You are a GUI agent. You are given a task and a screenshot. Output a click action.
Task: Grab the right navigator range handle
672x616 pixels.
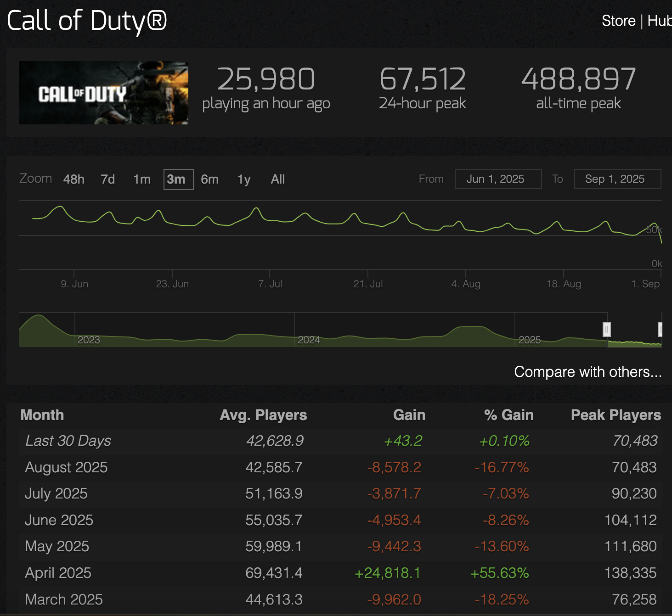pyautogui.click(x=661, y=330)
